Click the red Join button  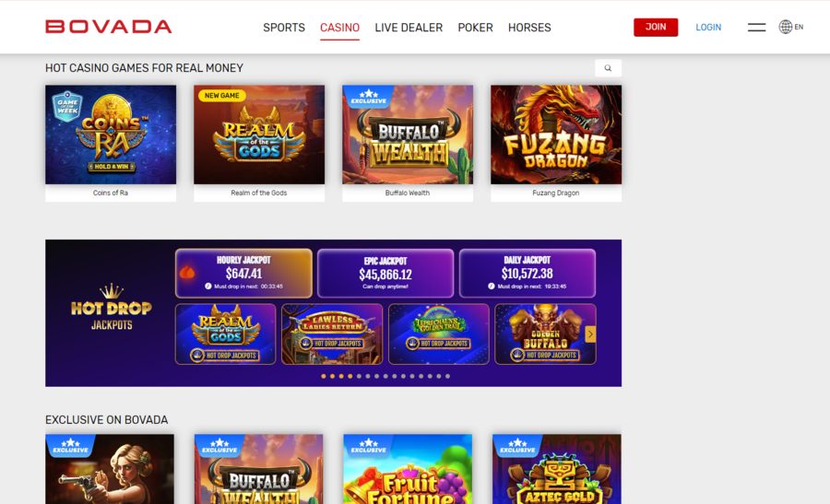tap(656, 27)
